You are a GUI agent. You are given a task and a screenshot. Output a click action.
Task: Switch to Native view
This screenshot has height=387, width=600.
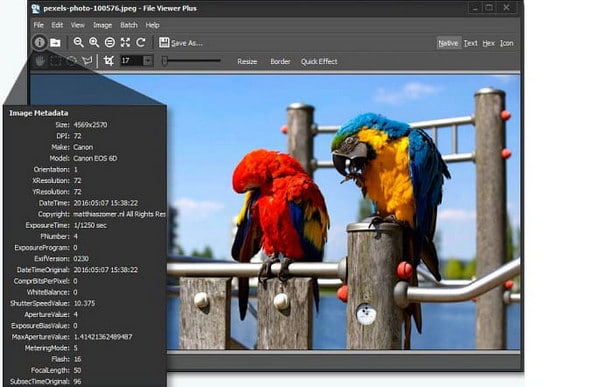(448, 43)
